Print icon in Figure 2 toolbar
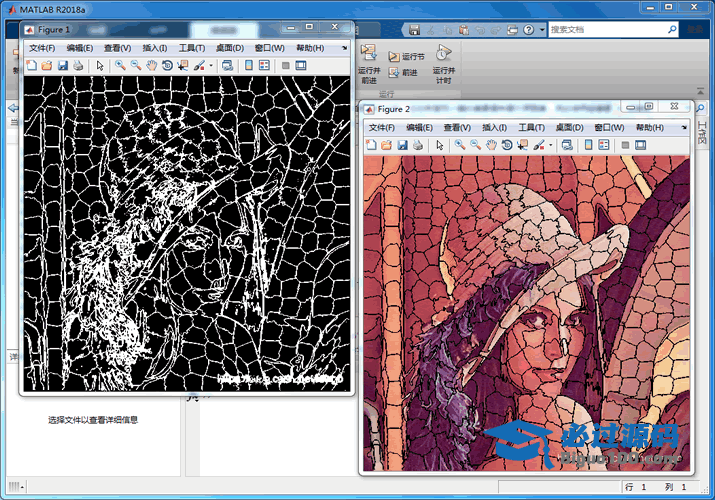 418,145
